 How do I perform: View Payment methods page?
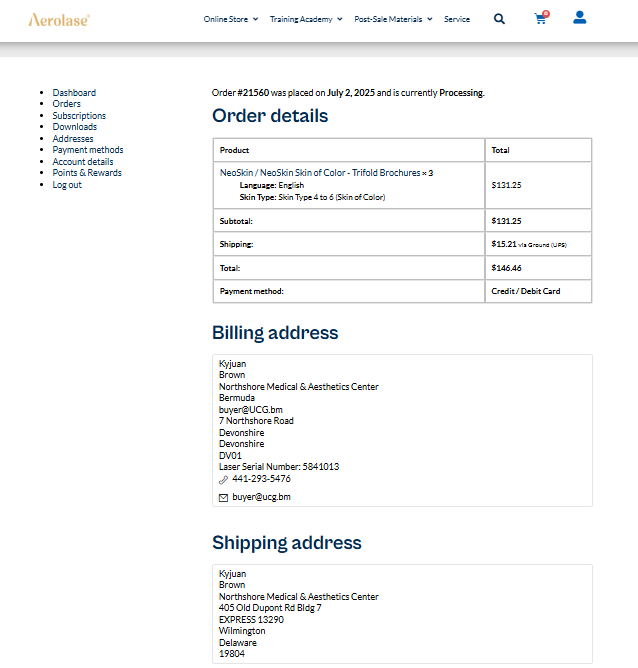pos(88,150)
